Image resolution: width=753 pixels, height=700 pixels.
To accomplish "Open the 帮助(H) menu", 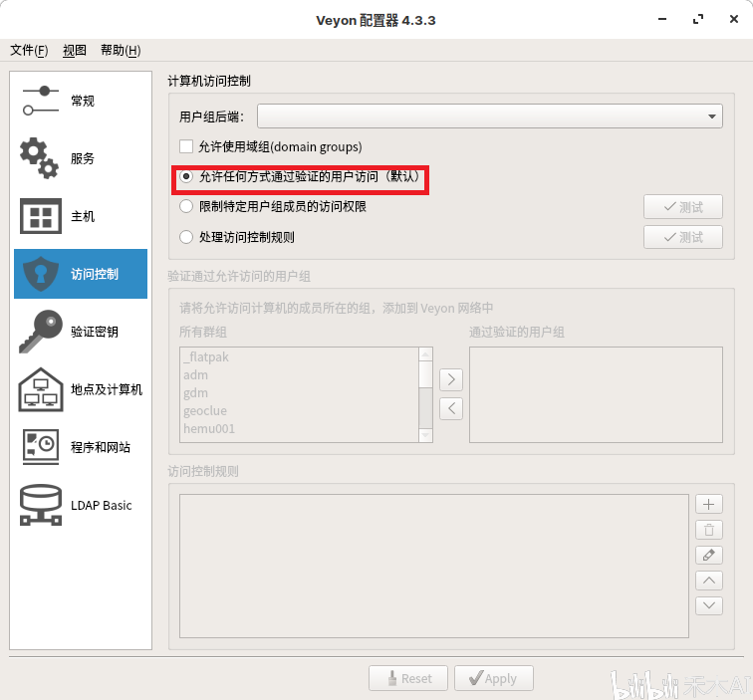I will pos(121,50).
